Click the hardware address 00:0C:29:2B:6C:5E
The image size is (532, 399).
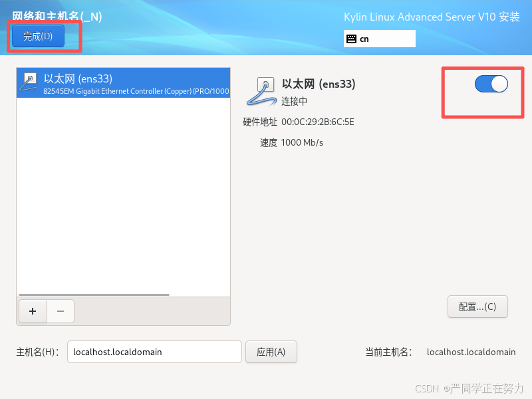coord(318,122)
